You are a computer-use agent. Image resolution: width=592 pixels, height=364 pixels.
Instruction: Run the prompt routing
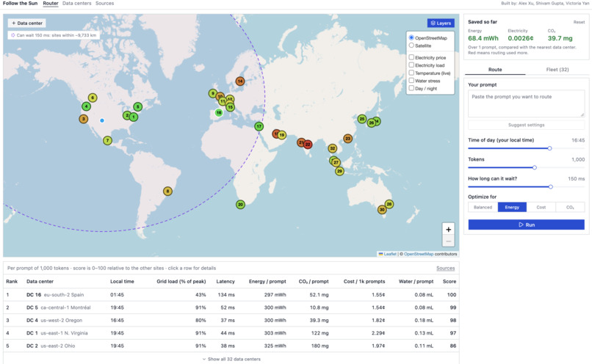[x=527, y=225]
